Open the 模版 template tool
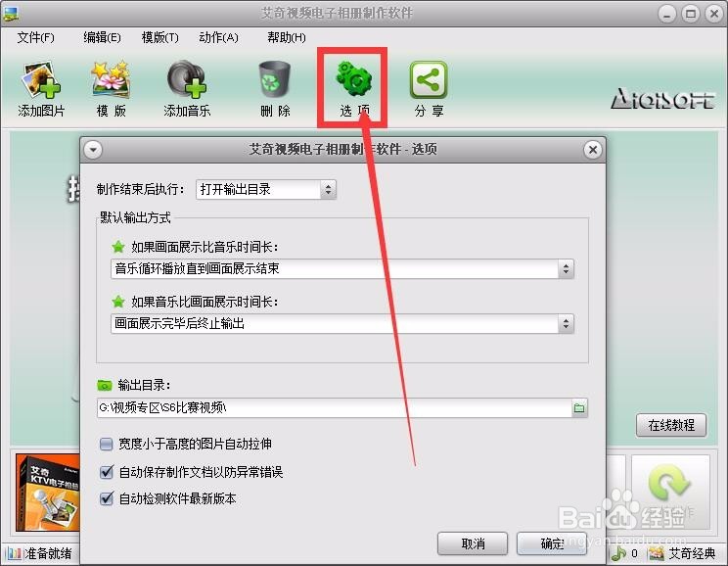The width and height of the screenshot is (728, 566). pos(111,79)
